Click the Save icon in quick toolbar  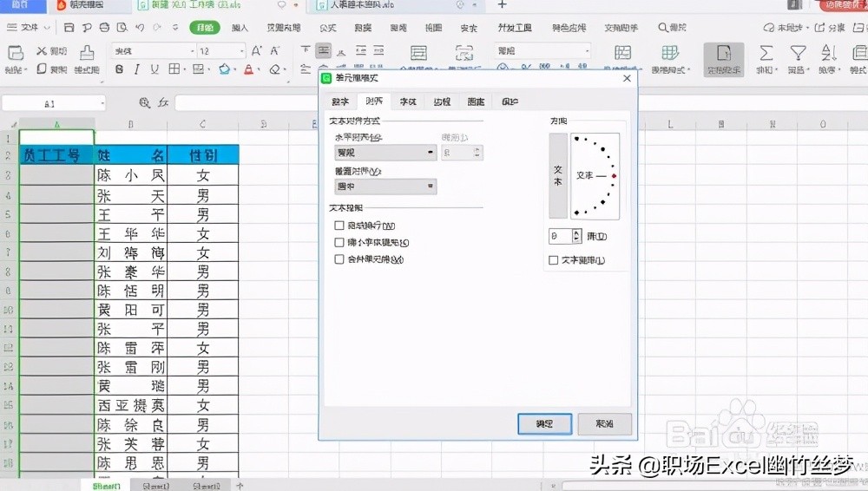click(x=69, y=27)
